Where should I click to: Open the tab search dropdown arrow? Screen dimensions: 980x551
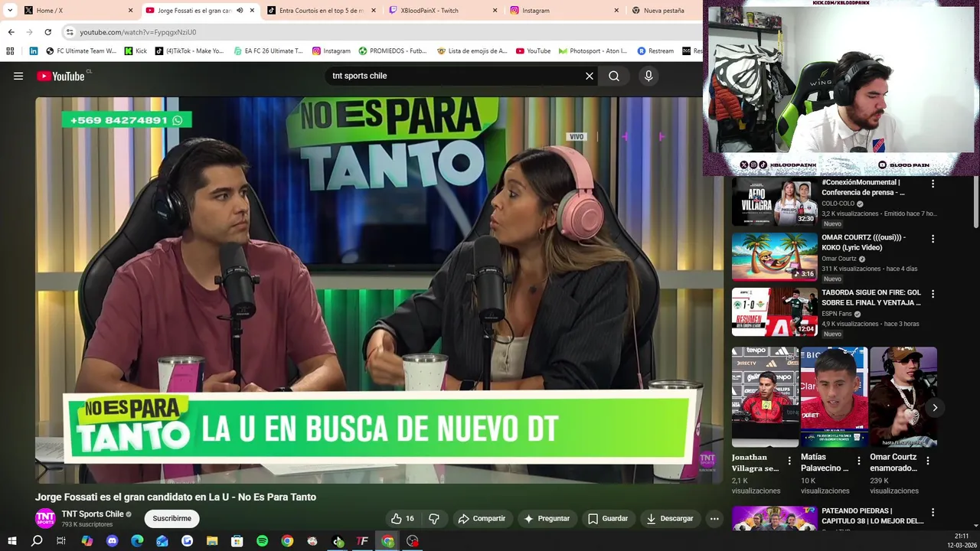(10, 11)
